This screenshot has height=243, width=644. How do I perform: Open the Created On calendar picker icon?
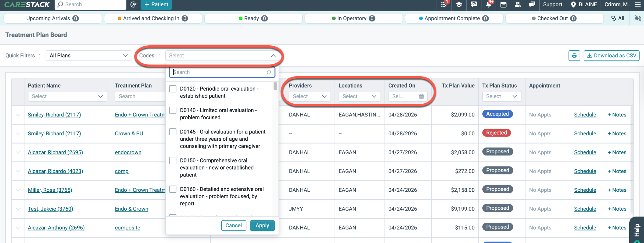(x=421, y=96)
